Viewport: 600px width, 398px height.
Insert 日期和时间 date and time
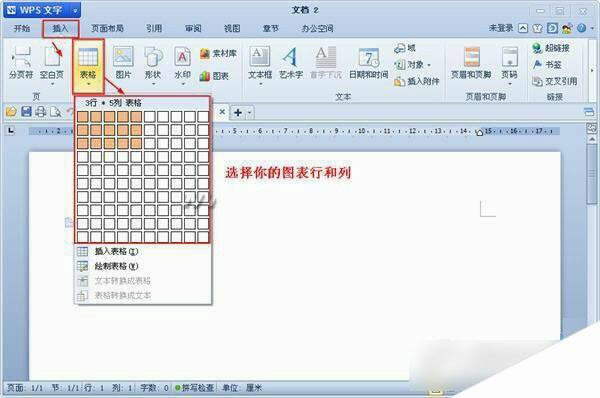(368, 62)
